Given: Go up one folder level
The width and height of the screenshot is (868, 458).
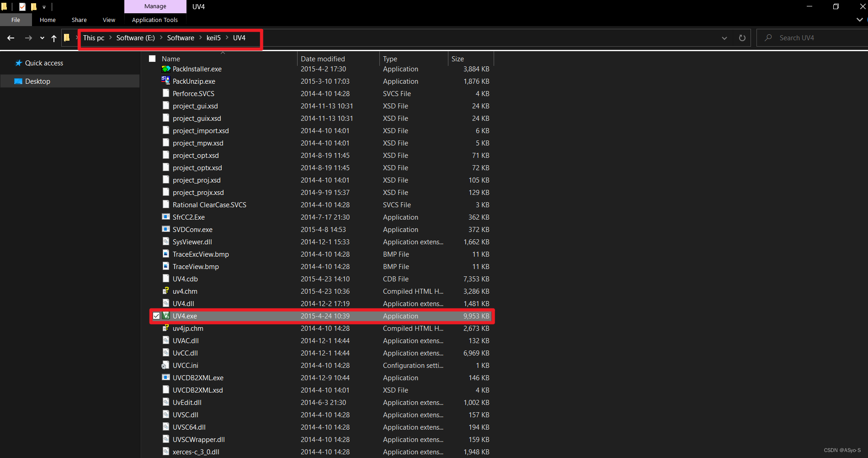Looking at the screenshot, I should (54, 38).
